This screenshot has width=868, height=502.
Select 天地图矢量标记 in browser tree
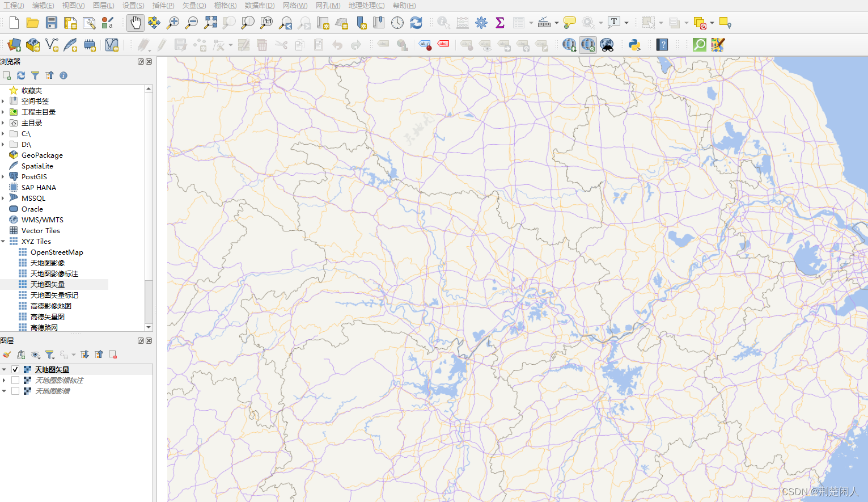point(54,296)
